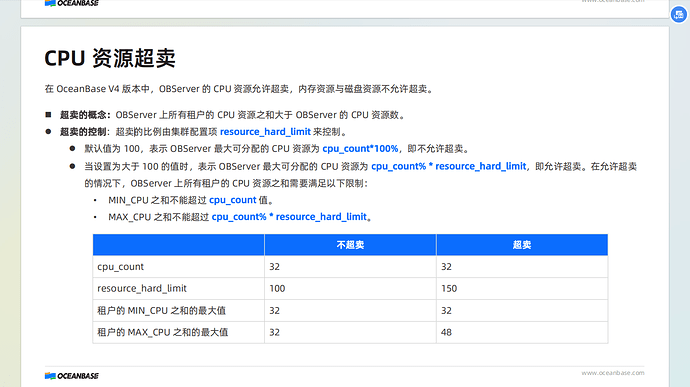The width and height of the screenshot is (690, 387).
Task: Click cpu_count% * resource_hard_limit in the MAX_CPU bullet
Action: pyautogui.click(x=289, y=217)
